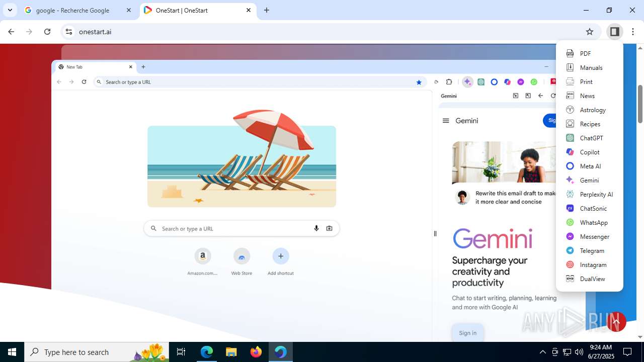644x362 pixels.
Task: Show hidden system tray icons
Action: 542,352
